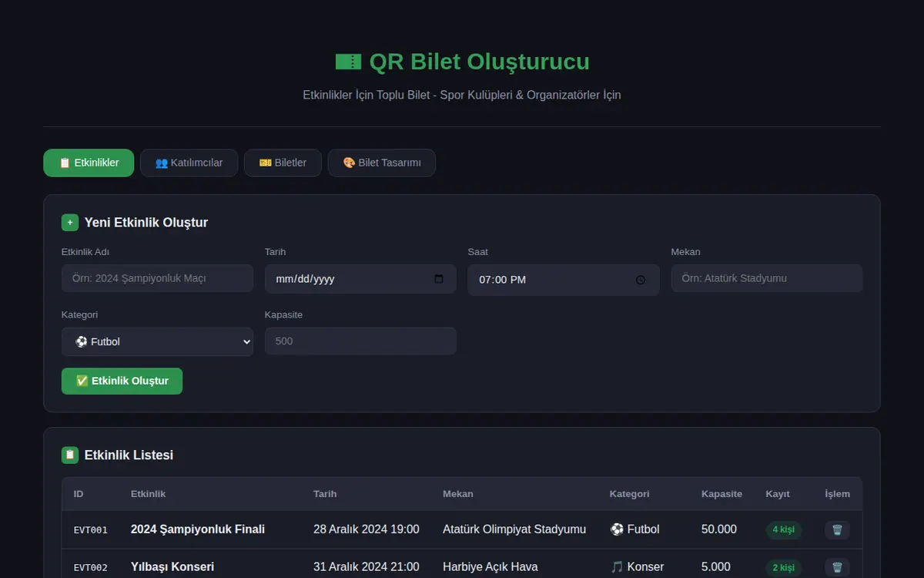Click the Atatürk Olimpiyat Stadyumu venue cell
This screenshot has height=578, width=924.
[x=514, y=529]
